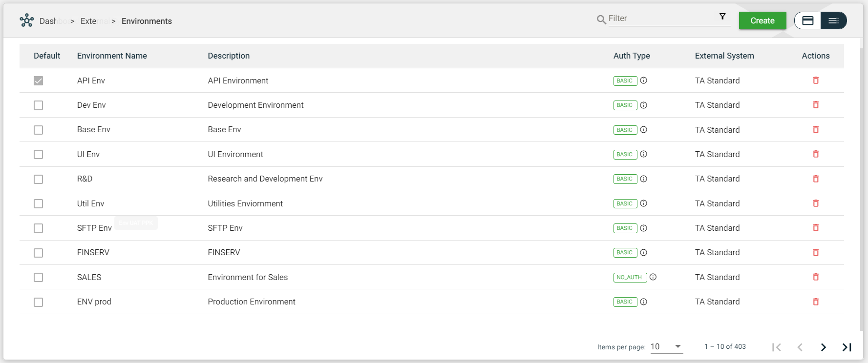Click the trash icon for SALES
Screen dimensions: 868x363
(x=815, y=277)
